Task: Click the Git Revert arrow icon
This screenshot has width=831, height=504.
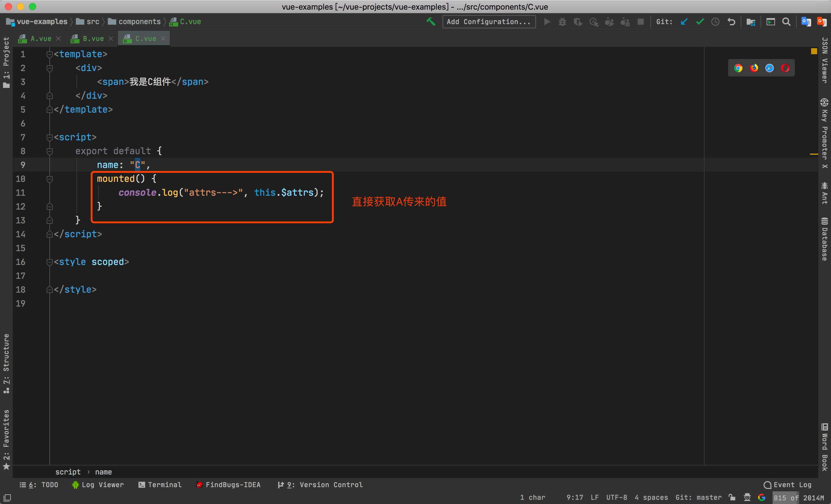Action: [x=731, y=22]
